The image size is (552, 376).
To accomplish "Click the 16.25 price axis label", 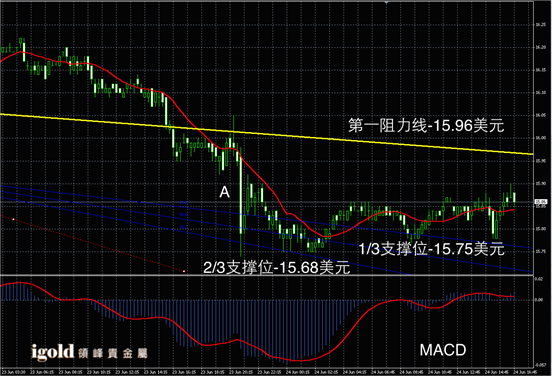I will [x=540, y=25].
